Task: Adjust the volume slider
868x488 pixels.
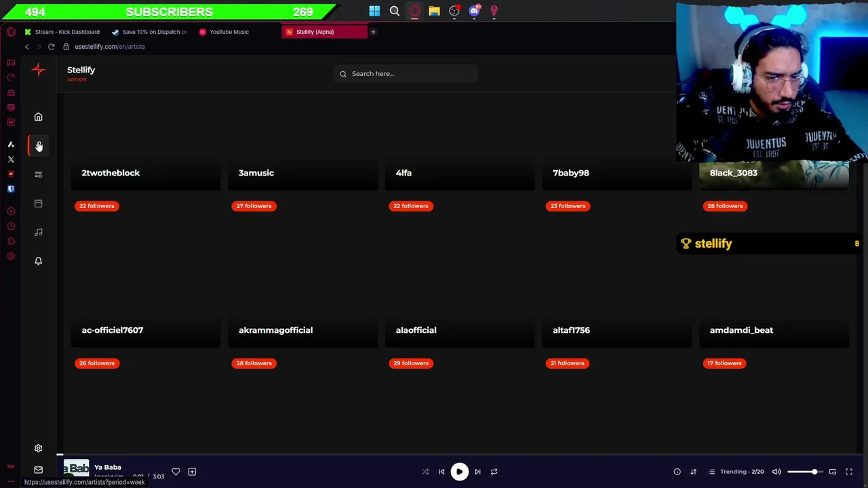Action: click(x=804, y=472)
